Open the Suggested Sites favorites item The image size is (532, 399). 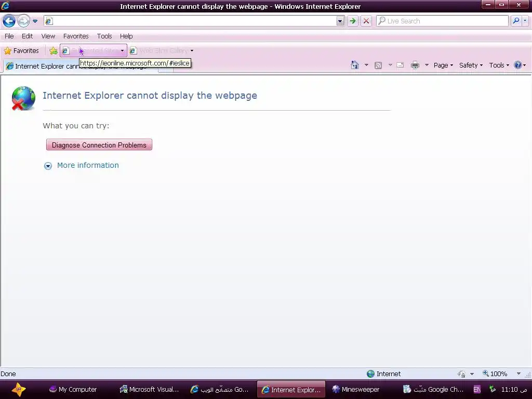tap(90, 51)
